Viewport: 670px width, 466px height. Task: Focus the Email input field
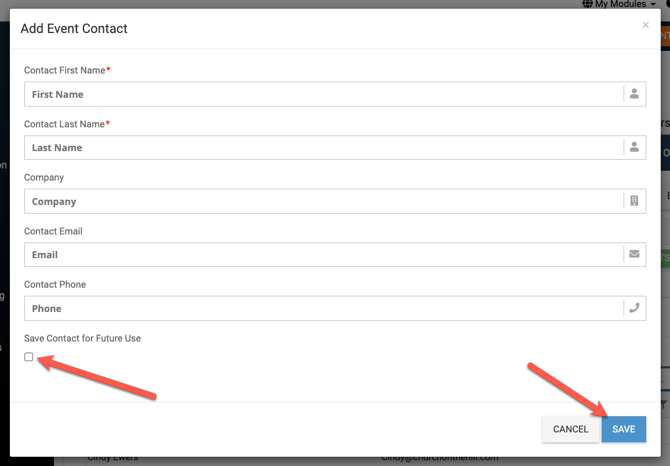[x=322, y=254]
